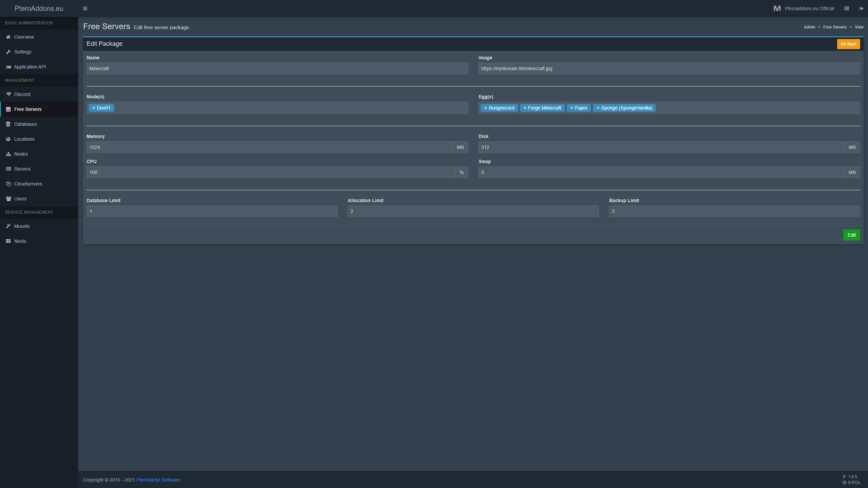Screen dimensions: 868x488
Task: Open the Discord management section
Action: [x=22, y=94]
